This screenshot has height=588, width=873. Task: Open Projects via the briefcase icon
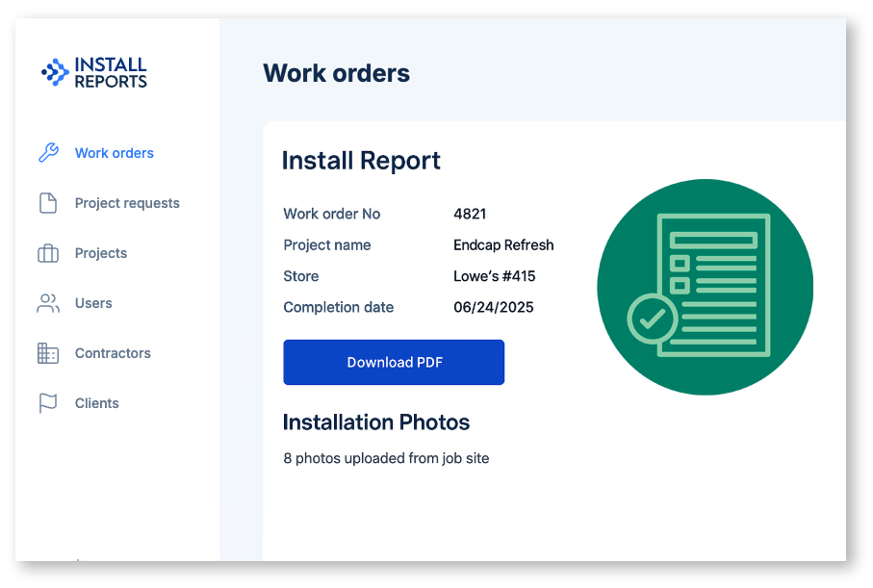(x=48, y=252)
